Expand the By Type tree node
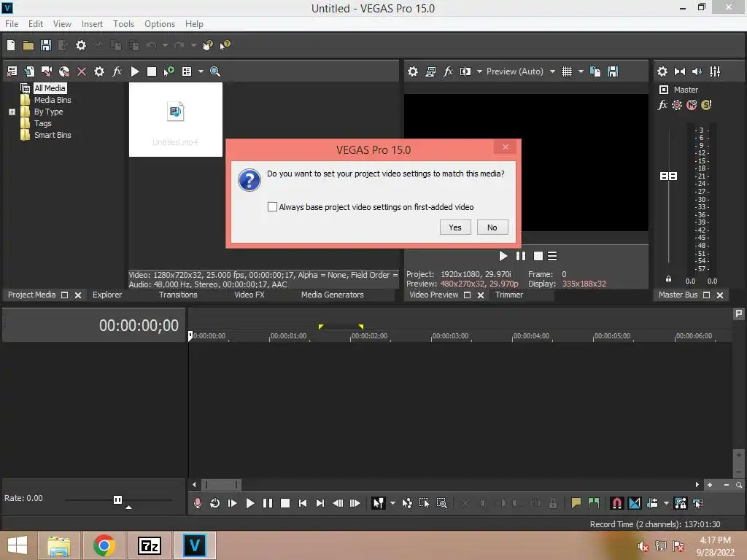 (12, 112)
